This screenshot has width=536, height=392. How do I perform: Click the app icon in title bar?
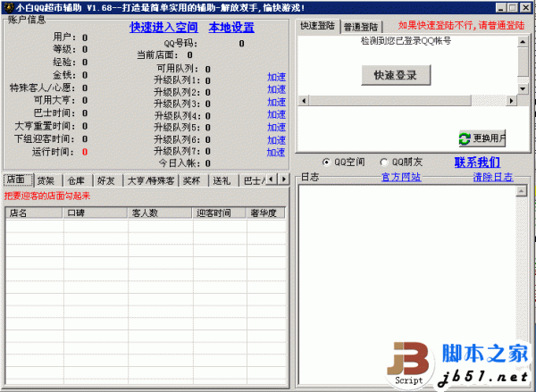pos(9,7)
